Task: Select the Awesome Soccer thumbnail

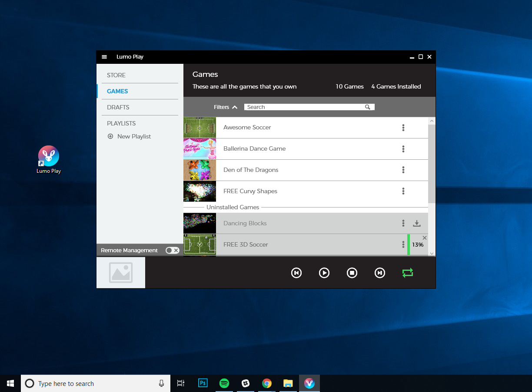Action: click(x=199, y=128)
